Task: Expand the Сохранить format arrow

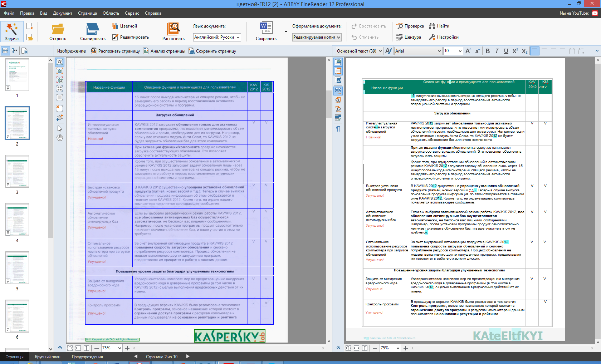Action: (x=286, y=32)
